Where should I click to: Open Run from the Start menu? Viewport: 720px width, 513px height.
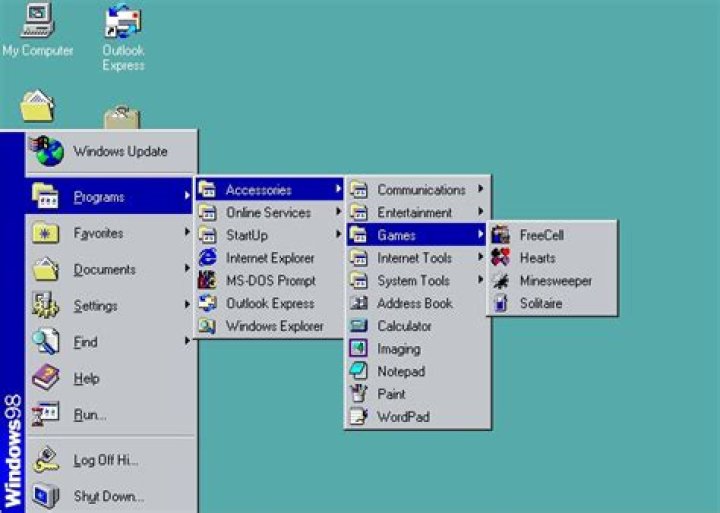tap(89, 415)
